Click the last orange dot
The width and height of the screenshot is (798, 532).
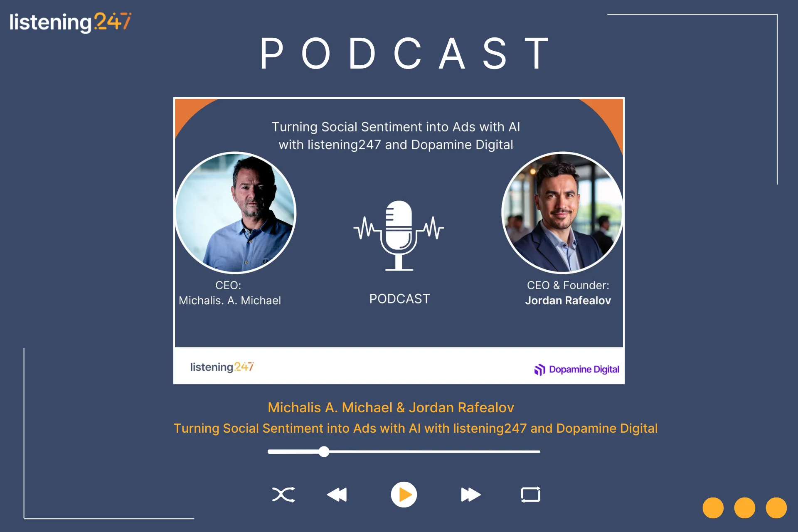(776, 507)
